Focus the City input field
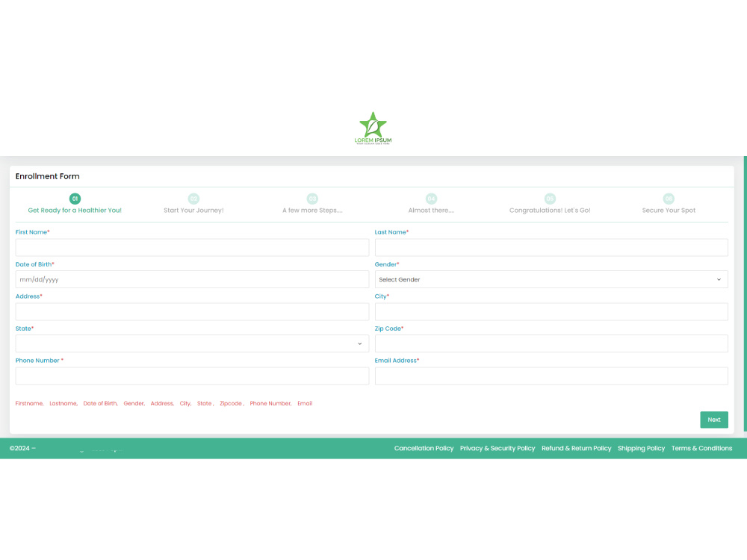Image resolution: width=747 pixels, height=560 pixels. (x=551, y=311)
